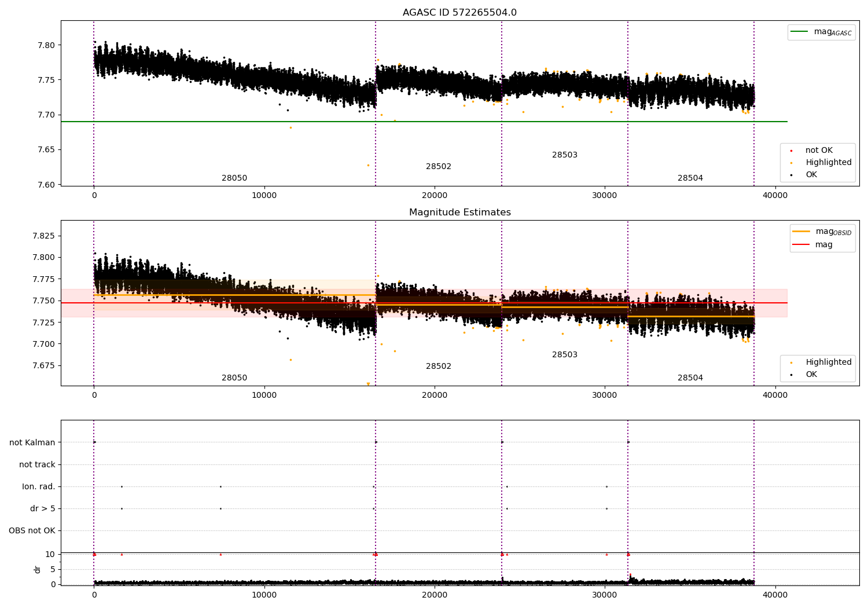The width and height of the screenshot is (868, 608).
Task: Click the 7.75 y-axis tick label
Action: point(46,80)
